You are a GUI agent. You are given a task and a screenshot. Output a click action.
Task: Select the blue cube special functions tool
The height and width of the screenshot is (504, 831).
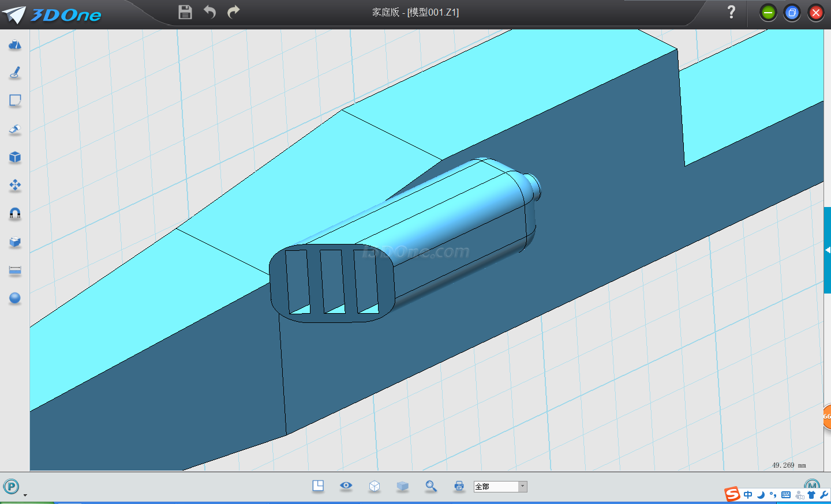pyautogui.click(x=15, y=157)
